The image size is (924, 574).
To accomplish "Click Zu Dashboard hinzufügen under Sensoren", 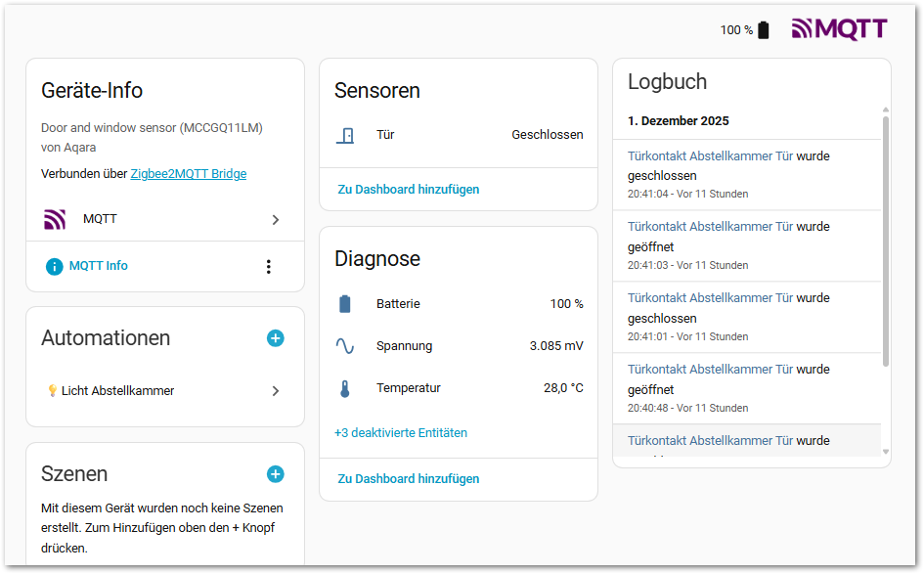I will pos(409,190).
